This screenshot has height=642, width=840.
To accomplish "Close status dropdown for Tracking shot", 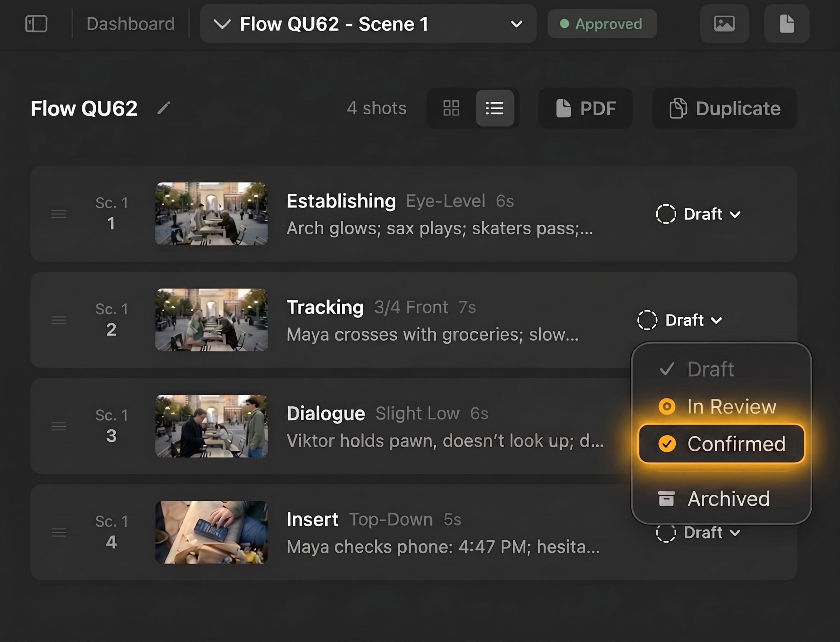I will tap(680, 320).
